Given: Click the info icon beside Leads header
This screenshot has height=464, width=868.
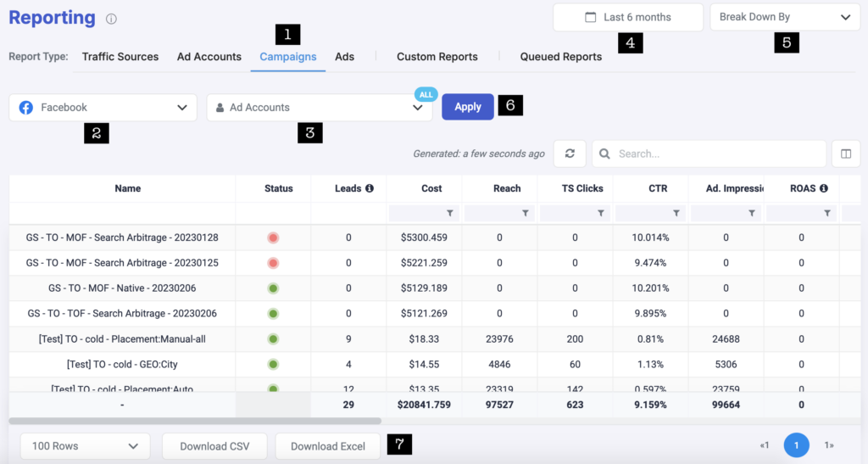Looking at the screenshot, I should tap(370, 188).
